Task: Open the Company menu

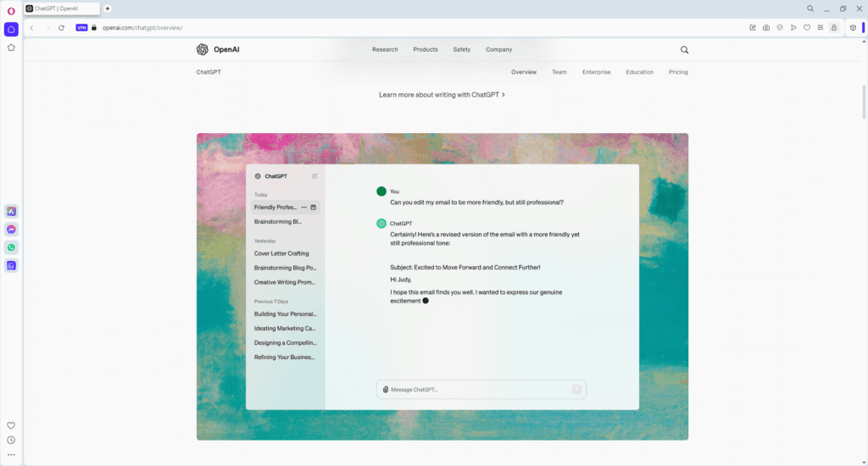Action: (x=498, y=49)
